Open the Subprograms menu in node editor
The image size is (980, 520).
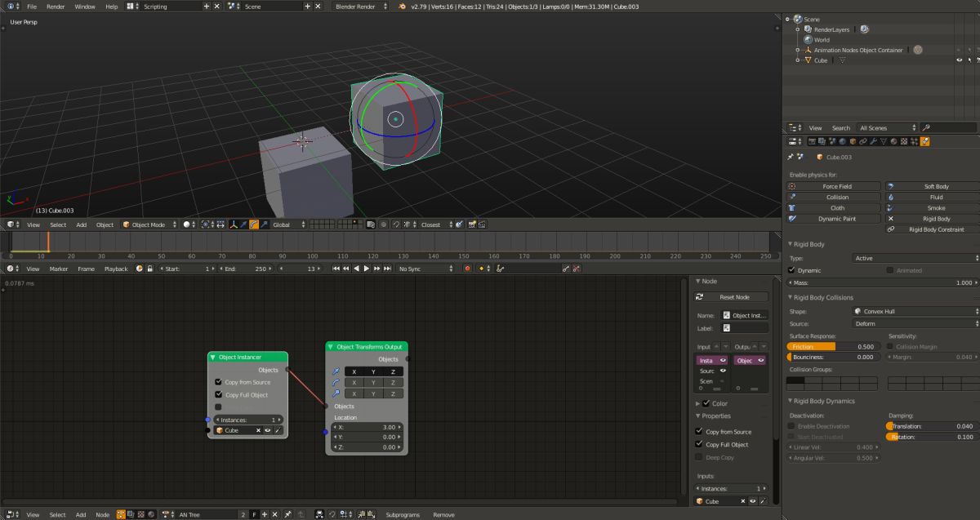tap(403, 515)
